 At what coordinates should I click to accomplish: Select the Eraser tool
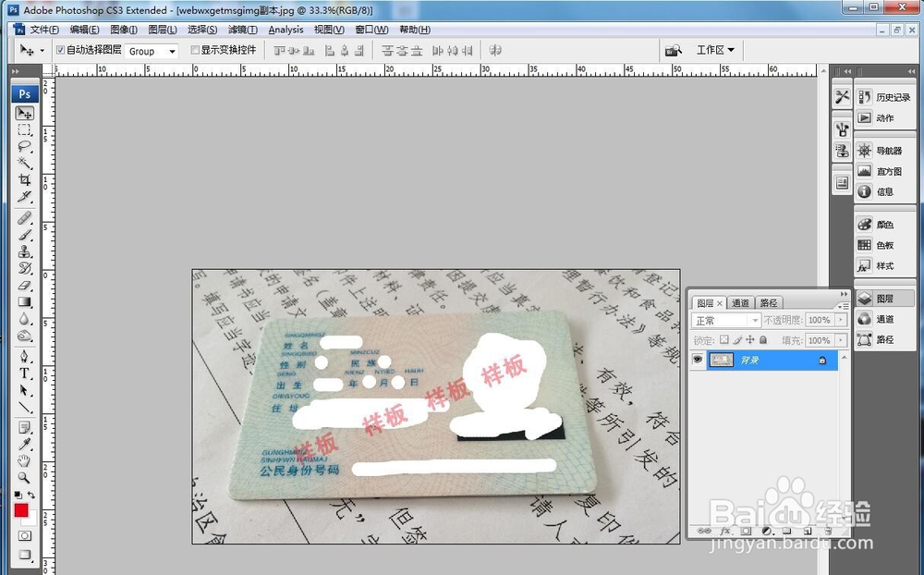pyautogui.click(x=25, y=286)
